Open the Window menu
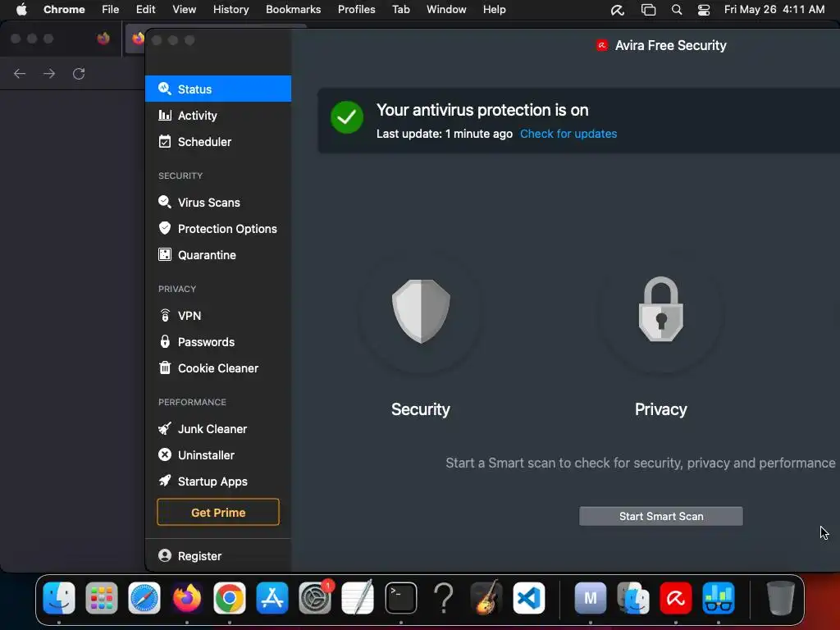Viewport: 840px width, 630px height. pos(446,10)
